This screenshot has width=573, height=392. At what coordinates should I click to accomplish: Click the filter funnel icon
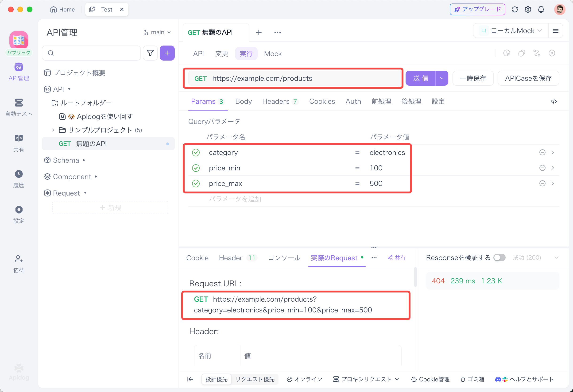click(x=150, y=53)
